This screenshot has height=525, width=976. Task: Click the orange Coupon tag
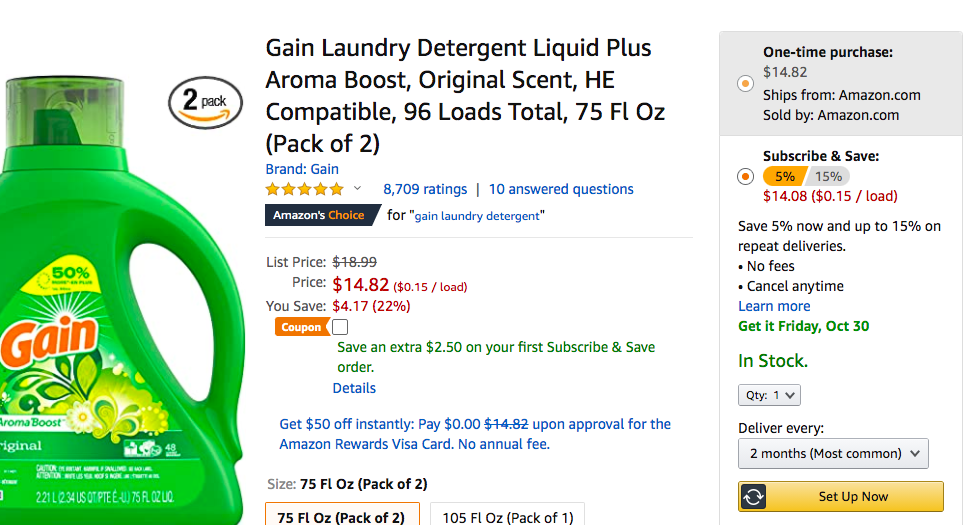(x=301, y=327)
